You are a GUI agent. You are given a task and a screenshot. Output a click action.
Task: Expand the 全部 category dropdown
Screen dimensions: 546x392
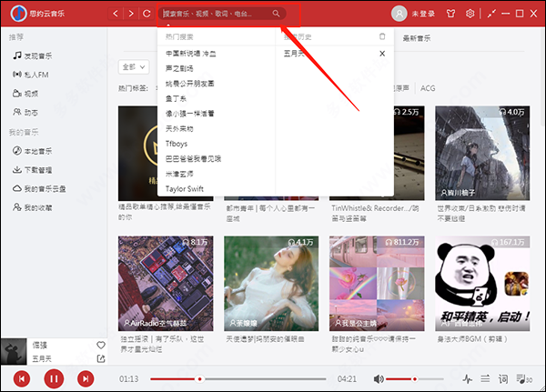134,66
